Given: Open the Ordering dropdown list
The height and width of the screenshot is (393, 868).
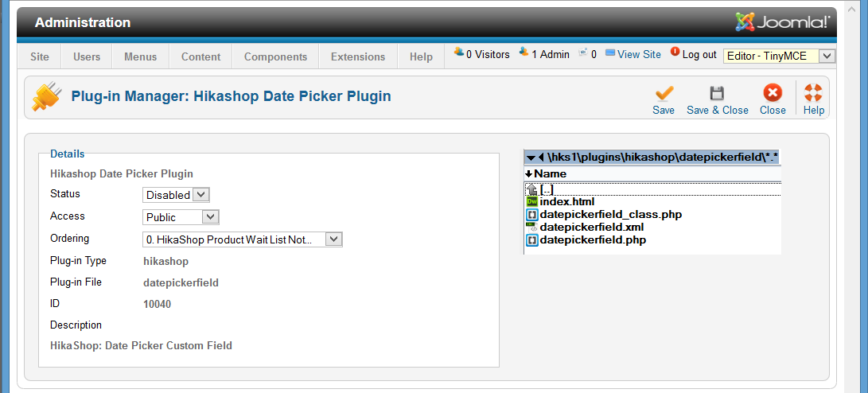Looking at the screenshot, I should pyautogui.click(x=243, y=239).
